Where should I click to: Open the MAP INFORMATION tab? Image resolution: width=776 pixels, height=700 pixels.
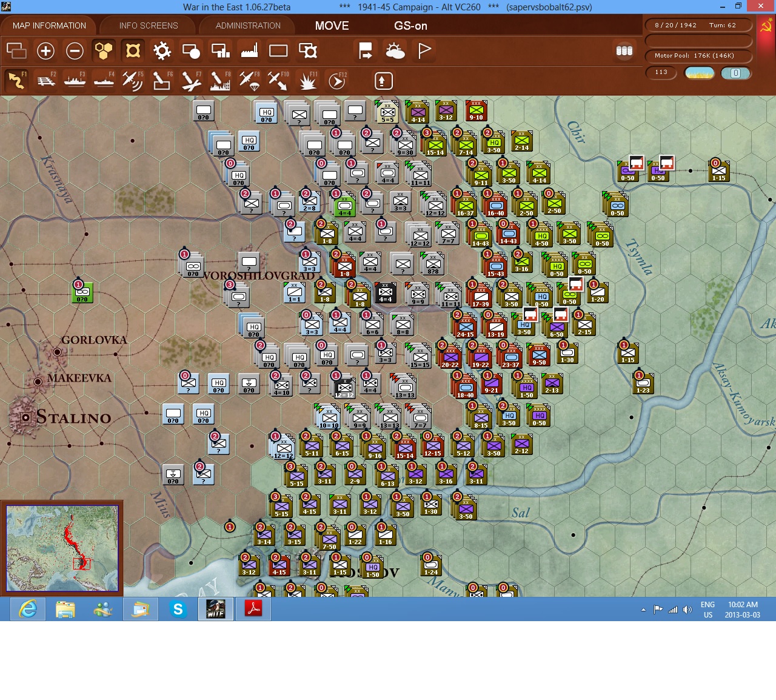tap(49, 25)
